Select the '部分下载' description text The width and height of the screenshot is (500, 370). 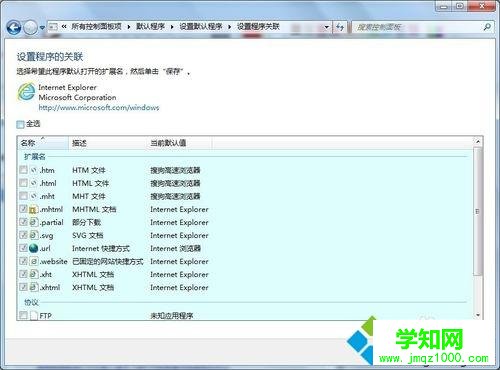[x=87, y=222]
